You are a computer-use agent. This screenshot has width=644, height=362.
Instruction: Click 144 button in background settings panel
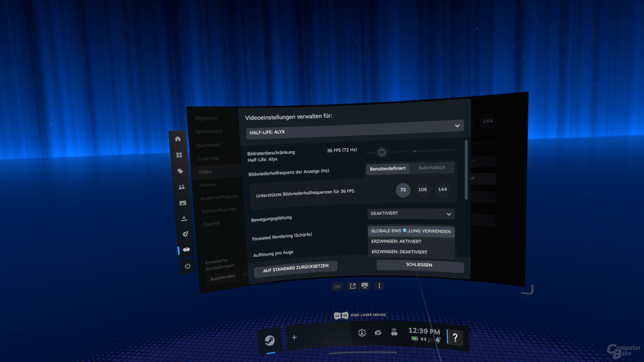[x=487, y=121]
